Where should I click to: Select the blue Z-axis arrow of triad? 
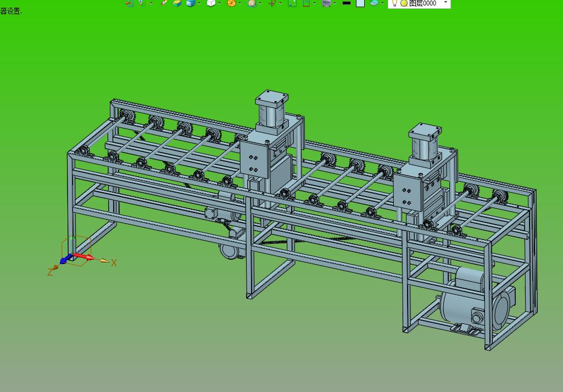[x=65, y=259]
